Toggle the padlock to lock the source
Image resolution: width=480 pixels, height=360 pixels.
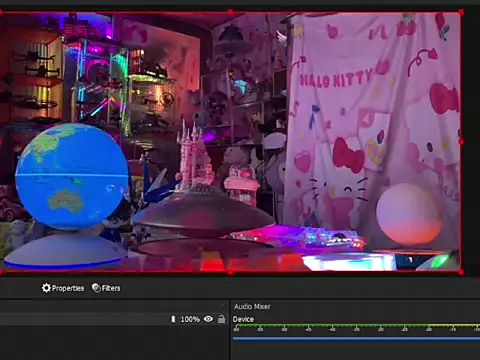pyautogui.click(x=221, y=319)
